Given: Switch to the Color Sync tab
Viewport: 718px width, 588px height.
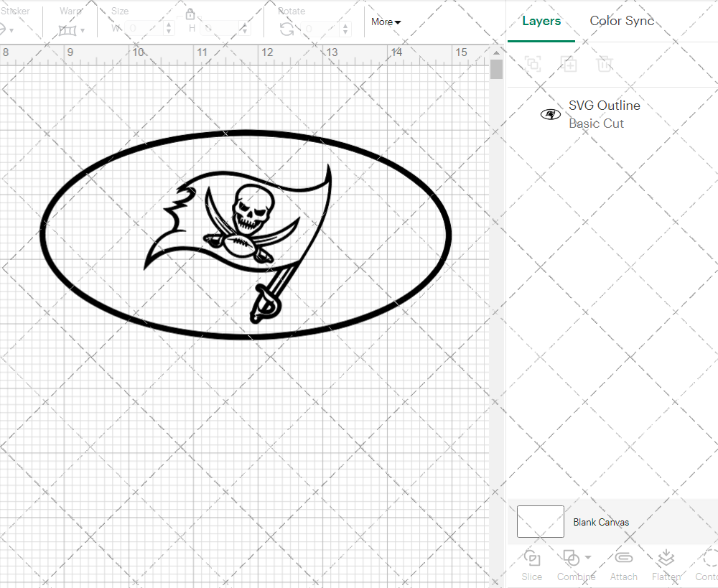Looking at the screenshot, I should (622, 21).
